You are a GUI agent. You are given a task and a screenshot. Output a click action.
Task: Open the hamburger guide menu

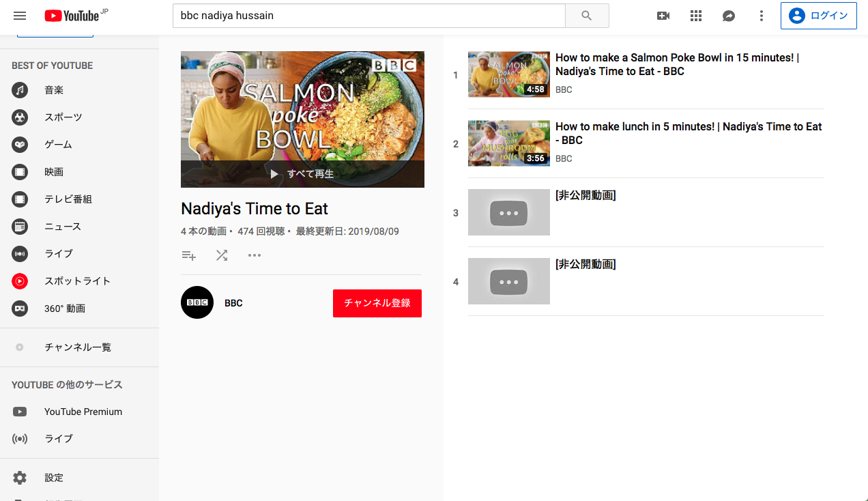[20, 16]
